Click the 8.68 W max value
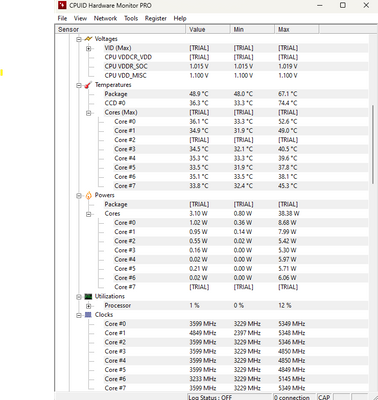Screen dimensions: 378x400 click(x=287, y=223)
